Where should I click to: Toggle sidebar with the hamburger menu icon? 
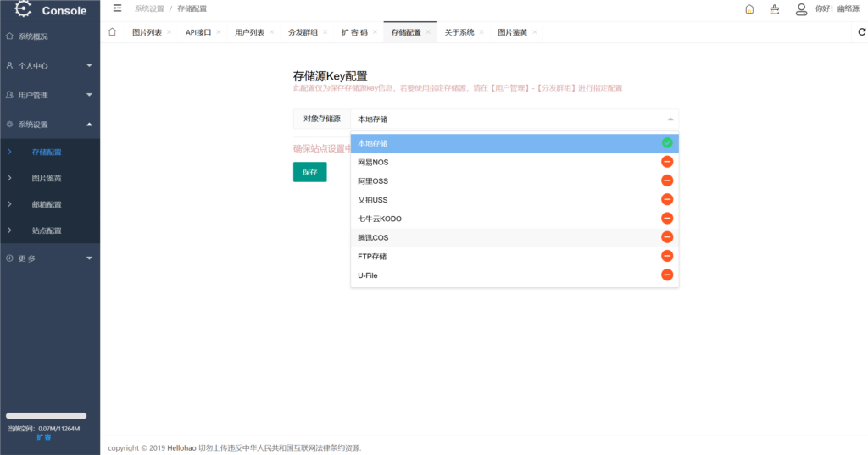point(117,8)
